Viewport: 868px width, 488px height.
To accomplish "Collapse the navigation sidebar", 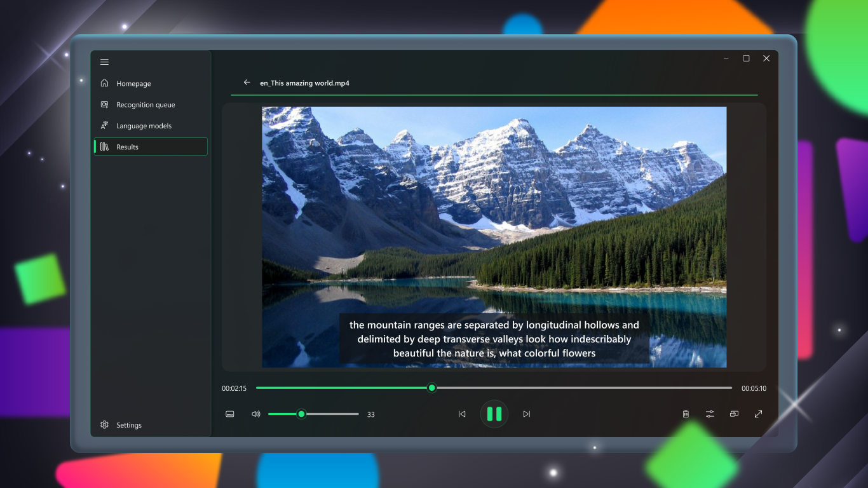I will (104, 62).
